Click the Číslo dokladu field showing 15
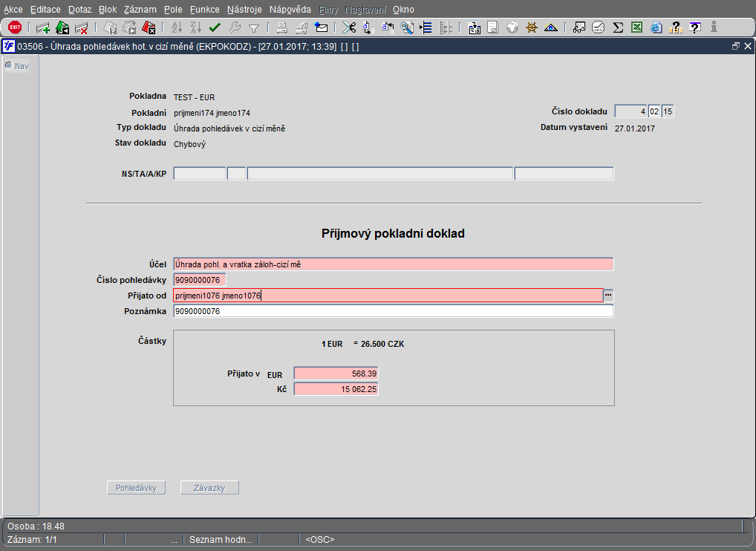 [x=668, y=111]
